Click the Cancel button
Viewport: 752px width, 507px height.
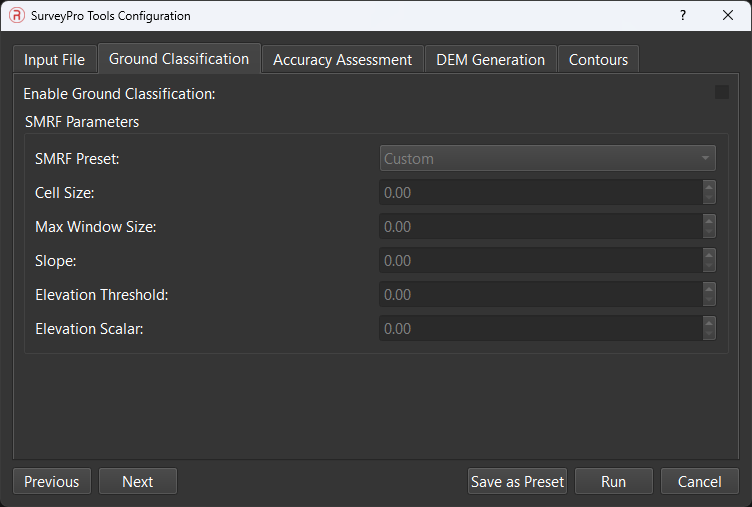coord(699,482)
